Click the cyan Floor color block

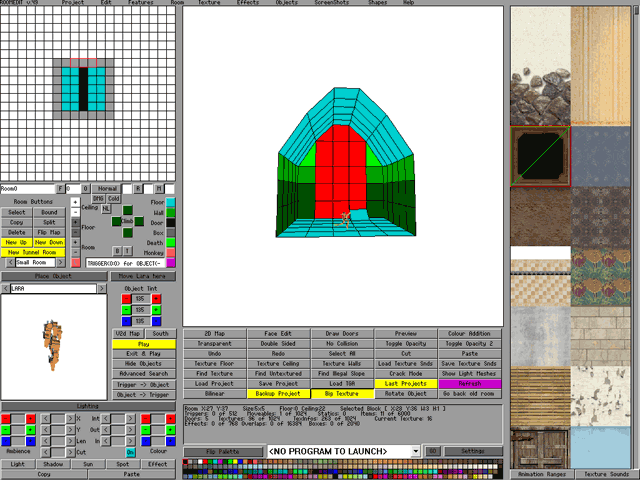(x=171, y=202)
